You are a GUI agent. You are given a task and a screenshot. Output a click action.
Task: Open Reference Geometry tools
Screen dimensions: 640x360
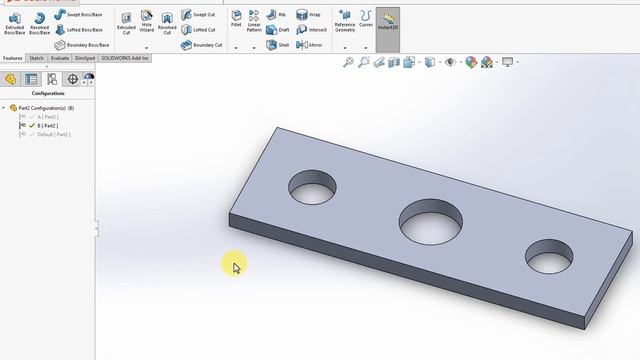coord(345,21)
